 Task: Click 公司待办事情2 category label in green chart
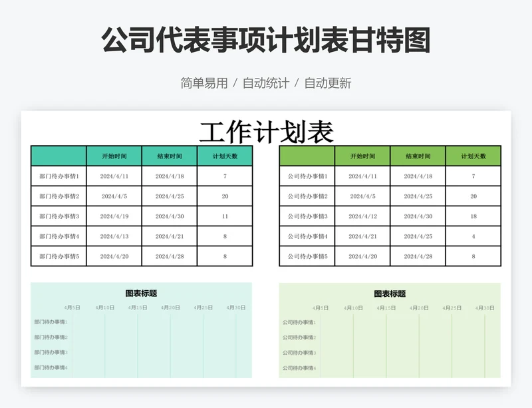(299, 337)
